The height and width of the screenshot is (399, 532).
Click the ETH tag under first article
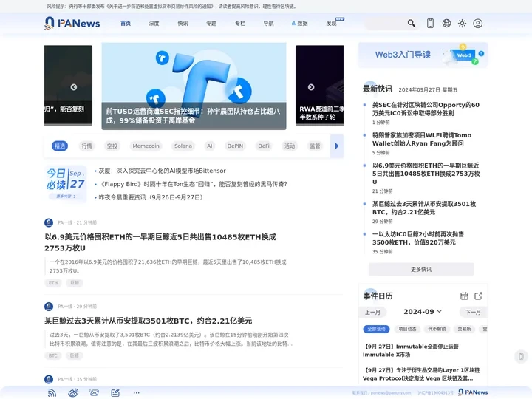coord(53,282)
